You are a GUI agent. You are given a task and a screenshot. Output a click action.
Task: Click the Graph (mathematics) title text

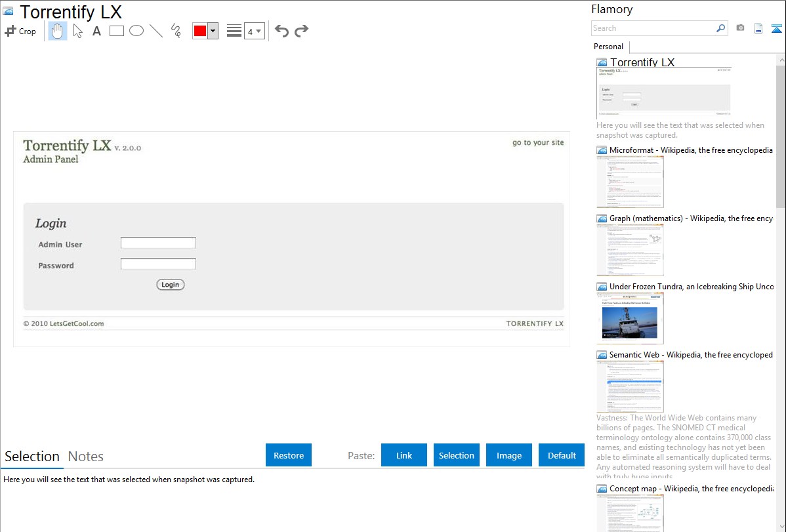coord(691,218)
